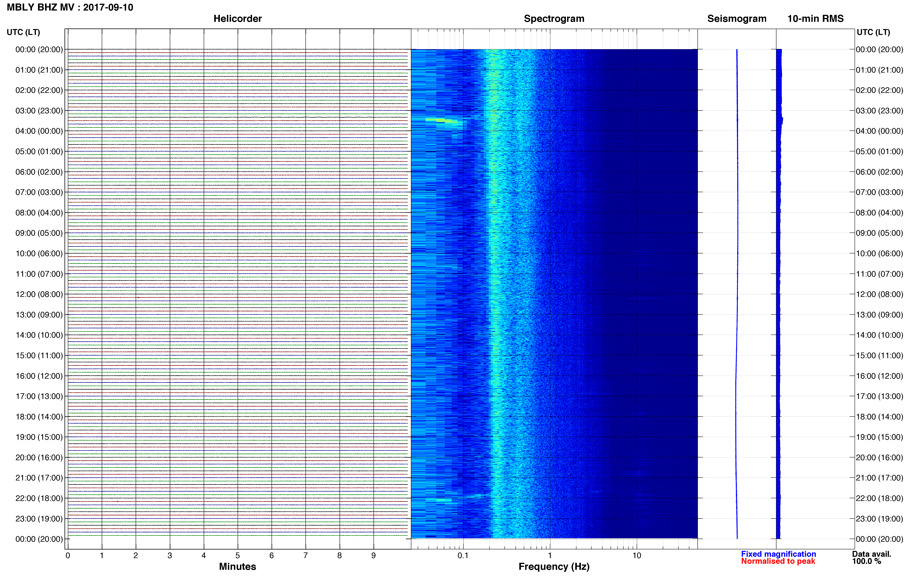
Task: Click the 'Data avail.' label
Action: tap(872, 554)
